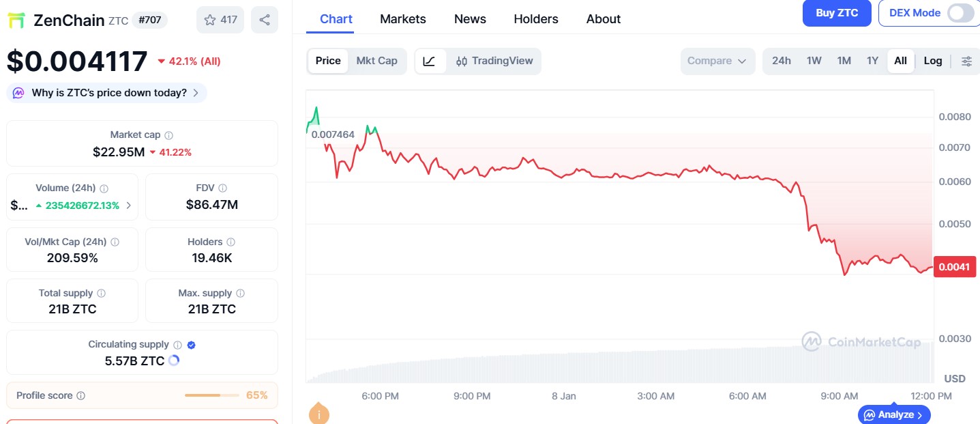Select the 24h time range
Screen dimensions: 980x424
pos(781,61)
